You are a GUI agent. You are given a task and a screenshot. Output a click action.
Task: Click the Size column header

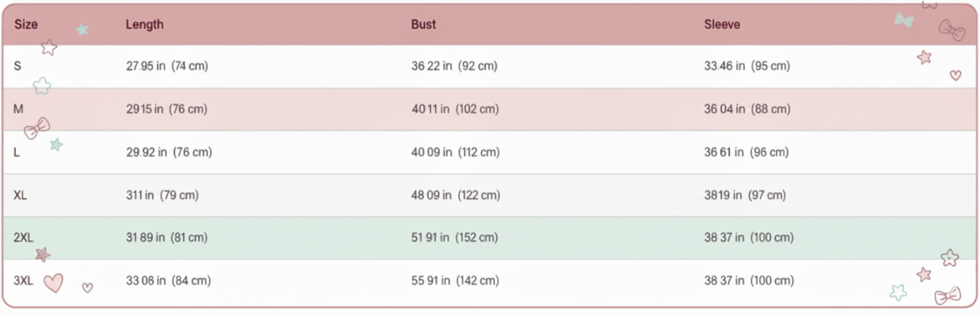pyautogui.click(x=26, y=25)
